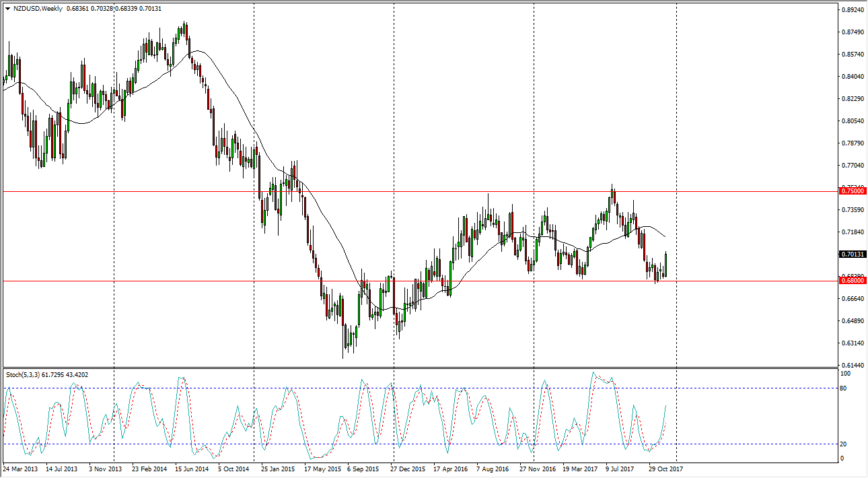Select the red 0.68000 price label
The image size is (868, 478).
pos(853,280)
